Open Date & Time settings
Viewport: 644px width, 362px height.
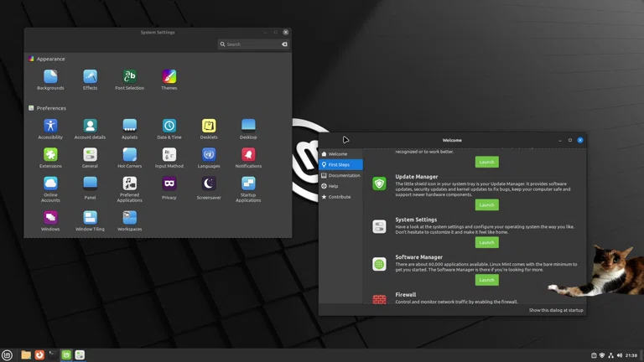coord(169,129)
